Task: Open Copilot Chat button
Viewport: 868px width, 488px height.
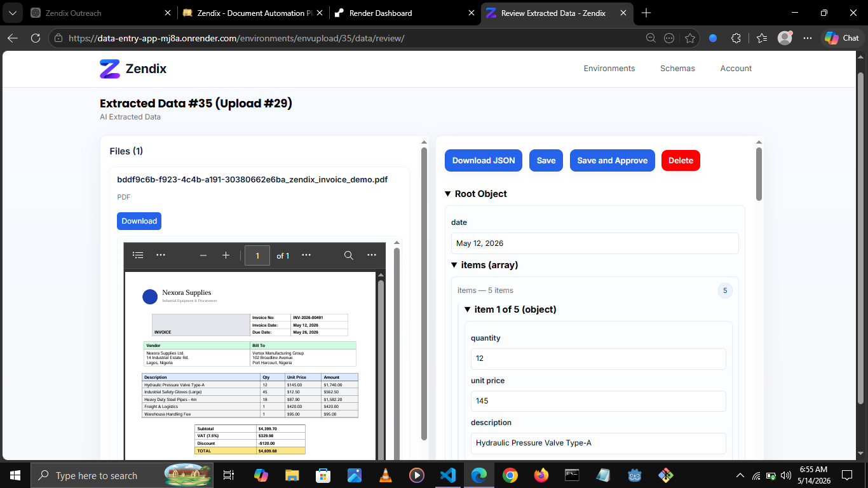Action: pyautogui.click(x=842, y=38)
